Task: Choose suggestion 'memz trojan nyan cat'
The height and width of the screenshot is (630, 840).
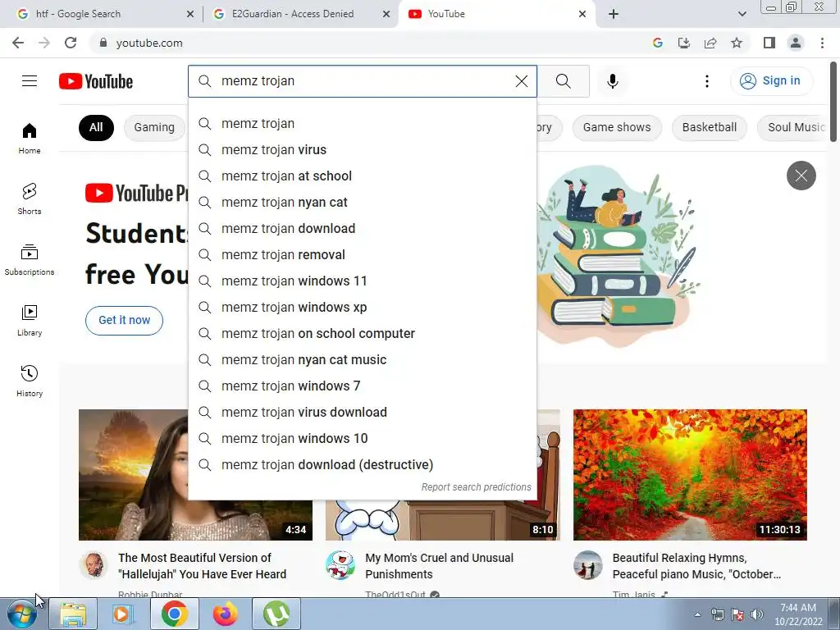Action: tap(362, 202)
